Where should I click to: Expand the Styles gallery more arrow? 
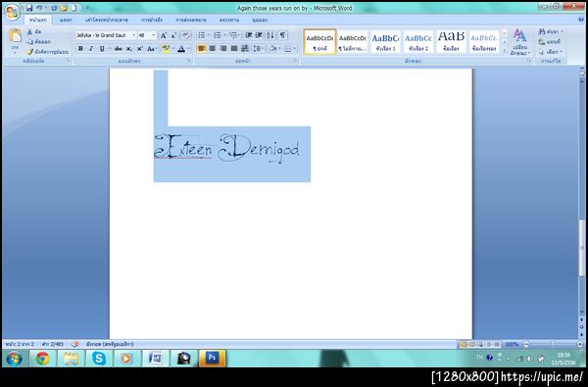[505, 50]
